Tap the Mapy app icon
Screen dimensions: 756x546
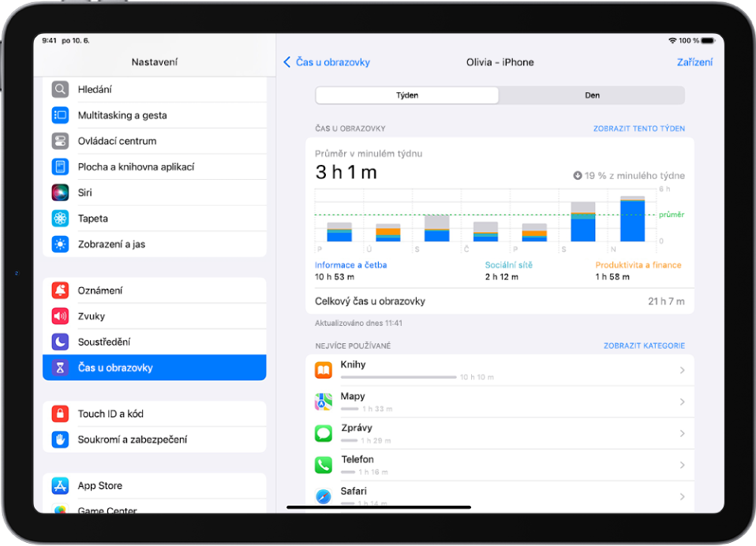click(x=324, y=402)
